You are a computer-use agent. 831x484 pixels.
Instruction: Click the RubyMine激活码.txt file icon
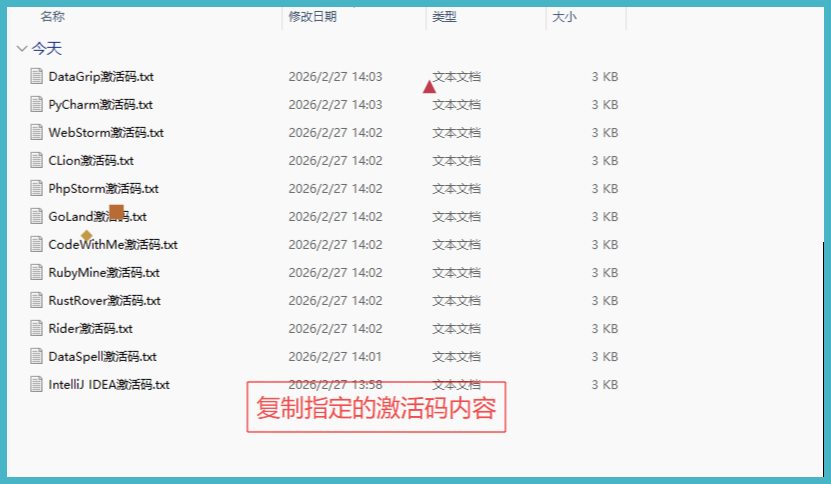(36, 272)
